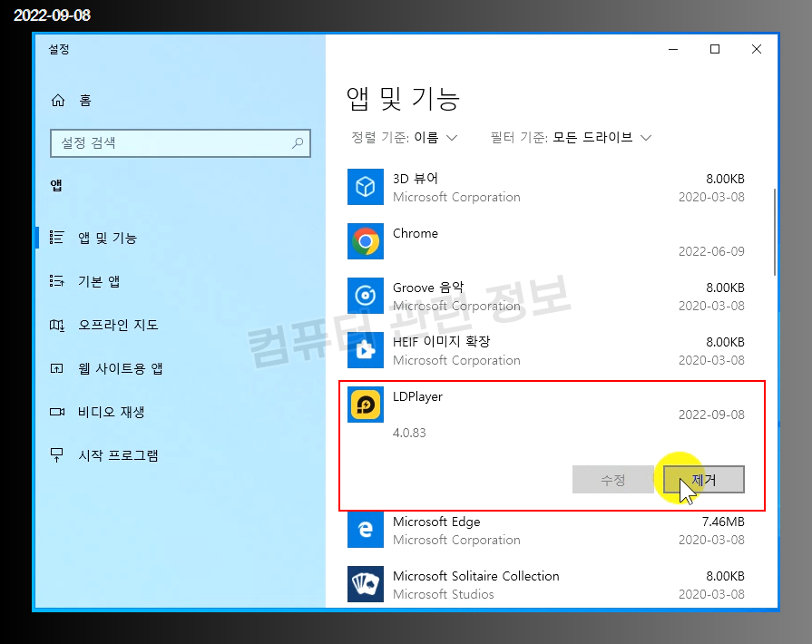This screenshot has height=644, width=812.
Task: Select the 3D 뷰어 app name
Action: [416, 179]
